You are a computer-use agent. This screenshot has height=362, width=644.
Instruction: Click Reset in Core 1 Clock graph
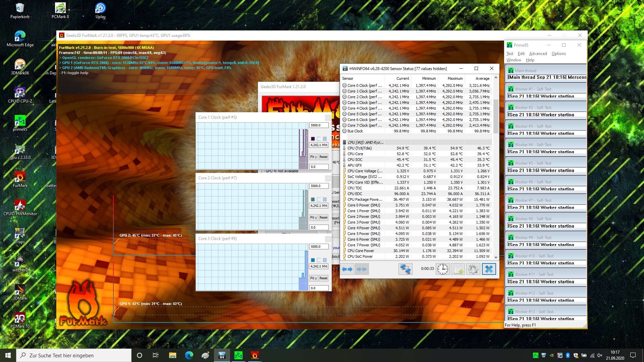coord(323,157)
